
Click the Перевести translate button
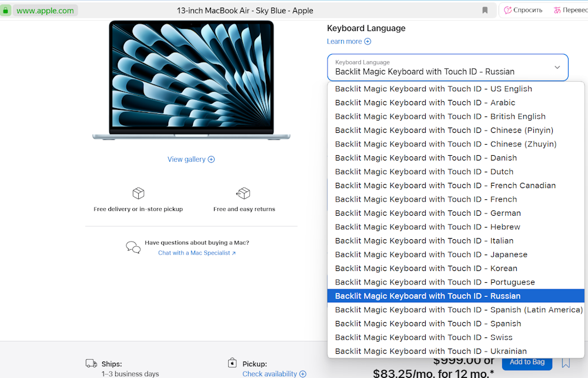click(x=570, y=10)
